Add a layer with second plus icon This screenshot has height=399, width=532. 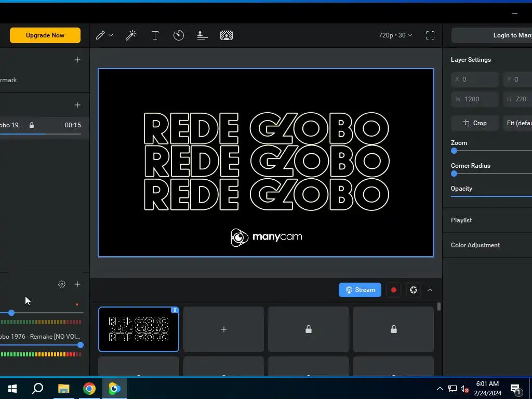pos(77,105)
